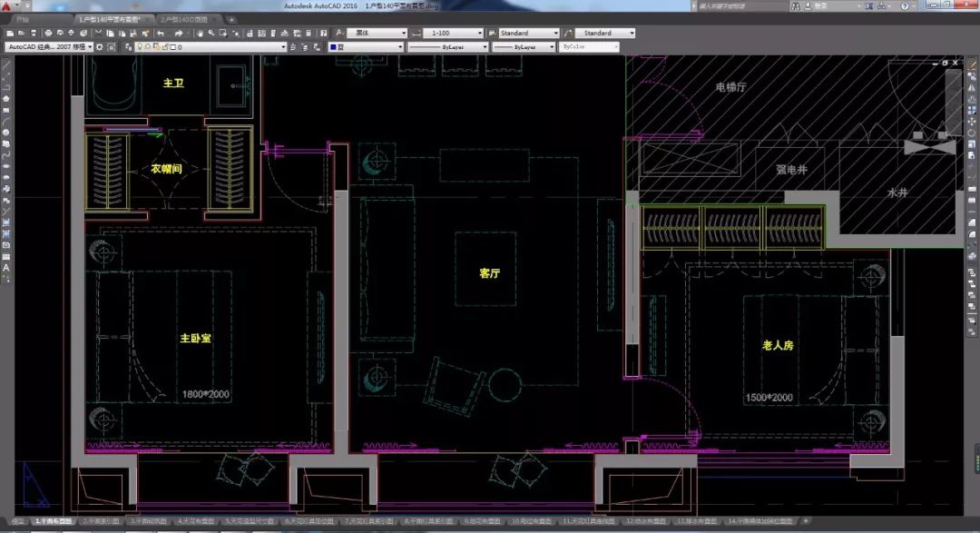Switch to the 模型 tab at bottom
This screenshot has width=980, height=533.
(x=18, y=522)
